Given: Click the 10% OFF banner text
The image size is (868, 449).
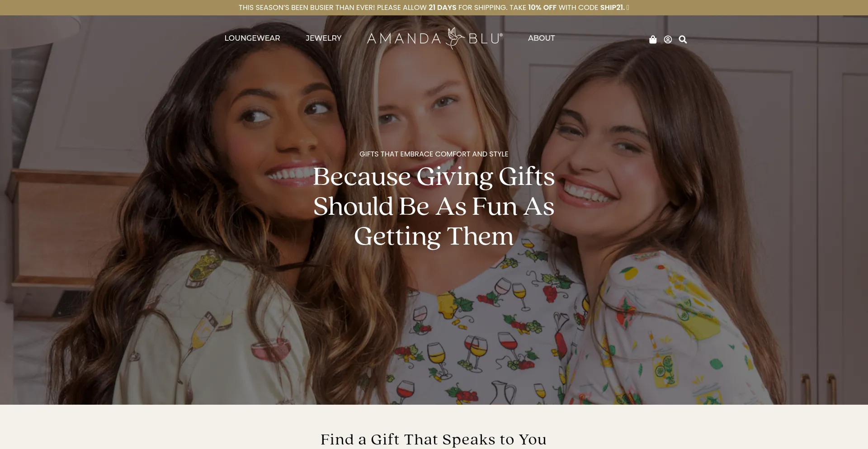Looking at the screenshot, I should 542,8.
